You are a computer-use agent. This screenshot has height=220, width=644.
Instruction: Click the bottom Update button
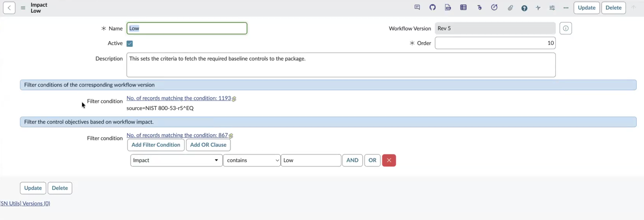coord(33,188)
